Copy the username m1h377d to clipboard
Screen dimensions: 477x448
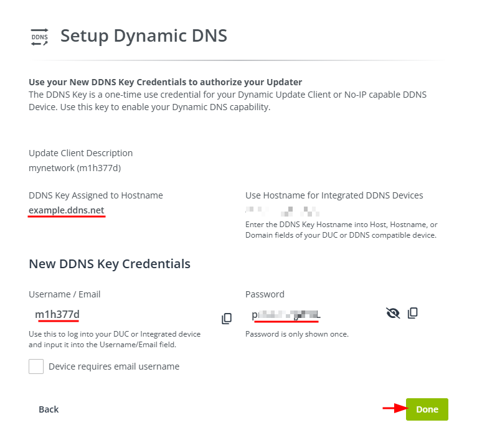click(227, 319)
